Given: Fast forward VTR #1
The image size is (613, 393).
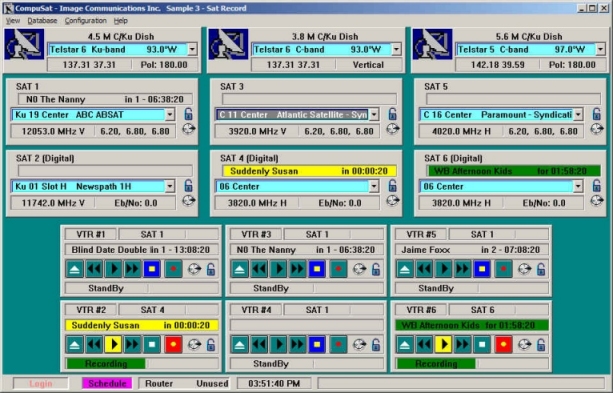Looking at the screenshot, I should (133, 269).
